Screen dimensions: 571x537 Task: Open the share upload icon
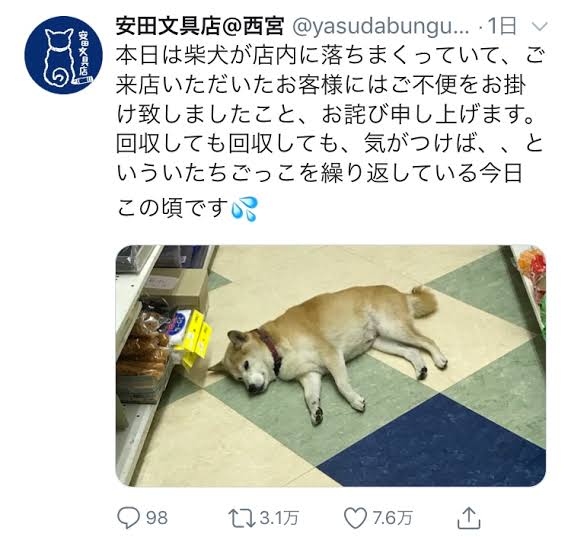[469, 518]
